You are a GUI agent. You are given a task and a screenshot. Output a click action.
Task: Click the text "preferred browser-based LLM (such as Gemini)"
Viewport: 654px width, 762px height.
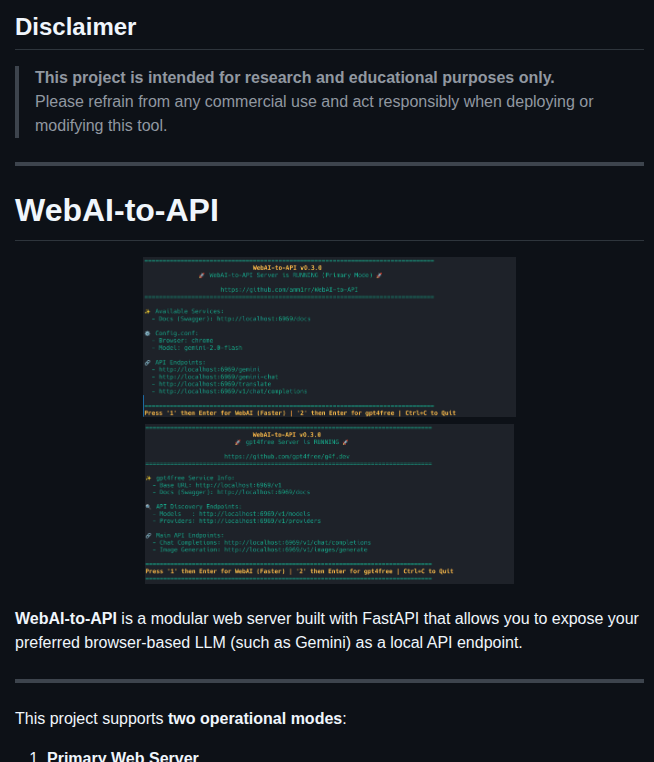point(183,642)
